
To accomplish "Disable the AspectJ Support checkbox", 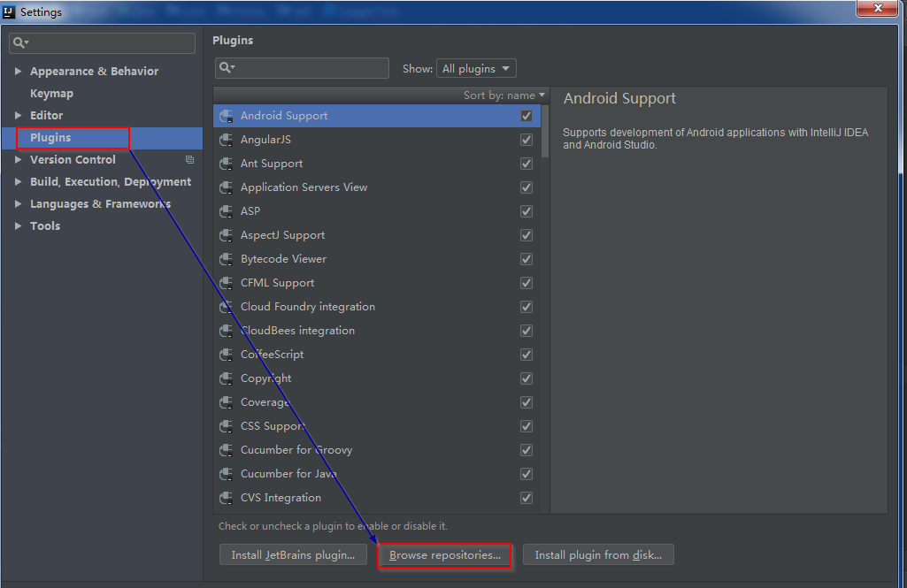I will pyautogui.click(x=527, y=235).
